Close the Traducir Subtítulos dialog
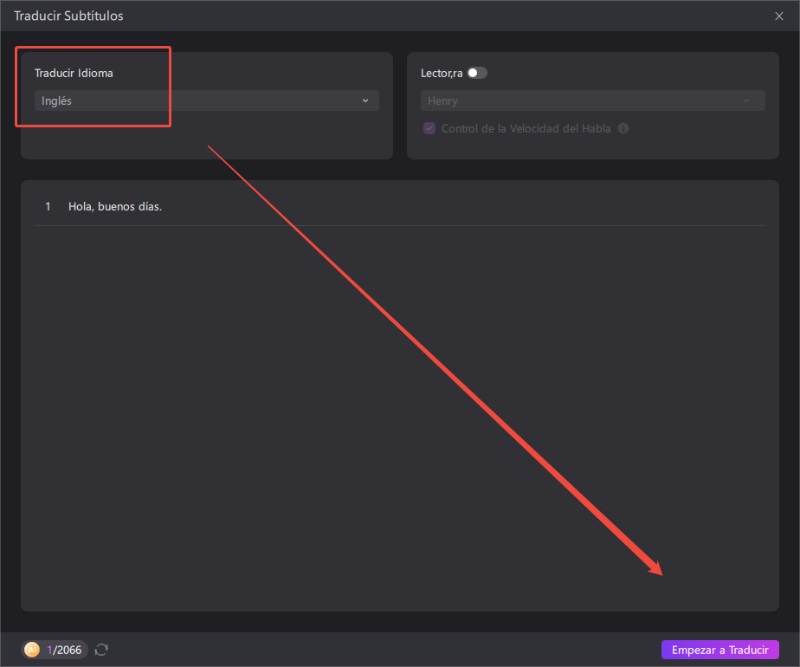 click(779, 16)
